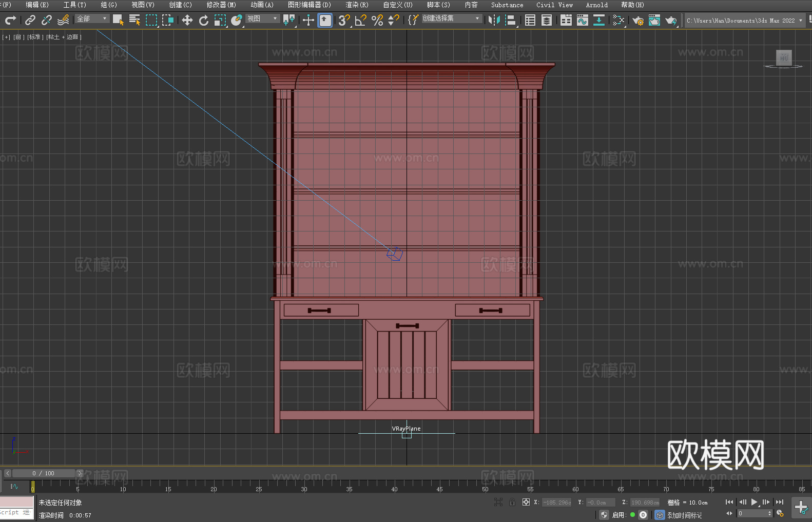
Task: Click the Isolate Selection toggle icon
Action: point(498,502)
